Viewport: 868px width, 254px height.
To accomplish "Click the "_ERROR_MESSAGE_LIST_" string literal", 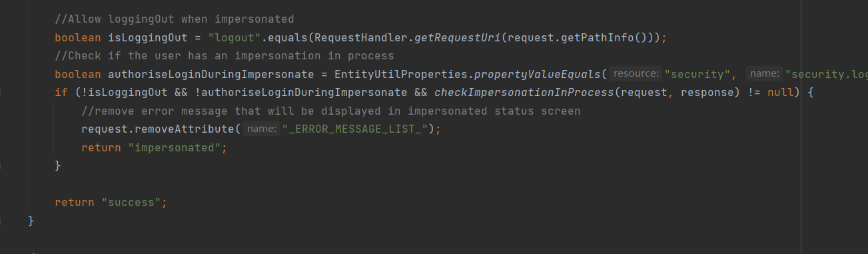I will (356, 129).
